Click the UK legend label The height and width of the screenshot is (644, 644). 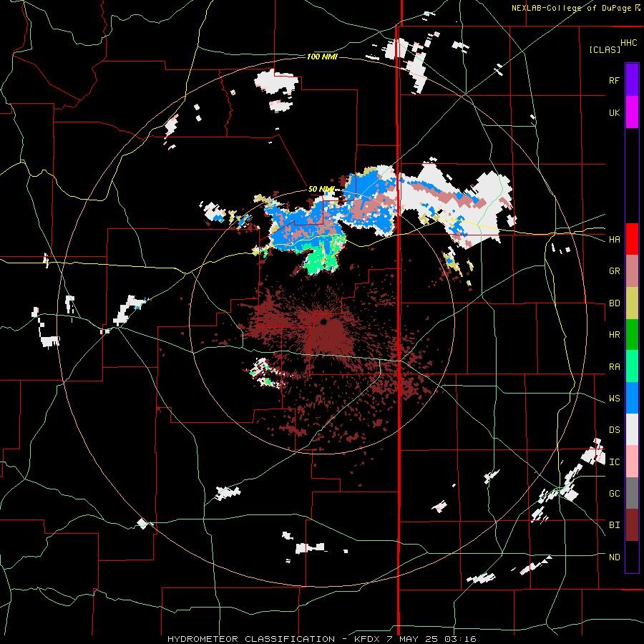[614, 112]
